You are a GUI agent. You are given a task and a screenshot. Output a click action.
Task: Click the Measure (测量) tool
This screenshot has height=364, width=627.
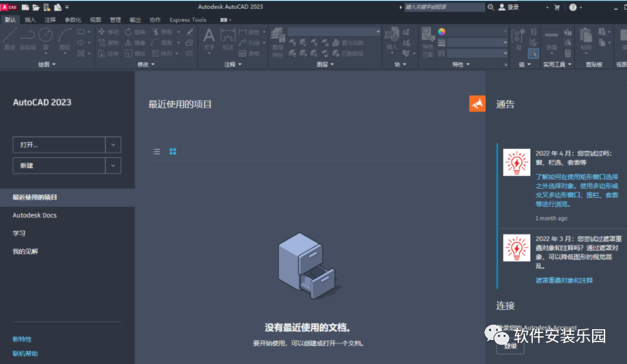pyautogui.click(x=552, y=40)
